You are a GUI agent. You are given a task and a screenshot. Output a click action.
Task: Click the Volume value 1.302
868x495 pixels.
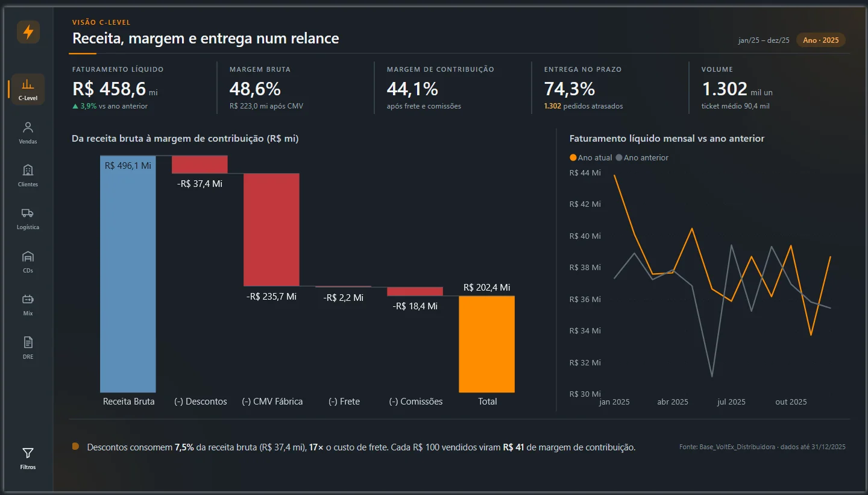(725, 89)
